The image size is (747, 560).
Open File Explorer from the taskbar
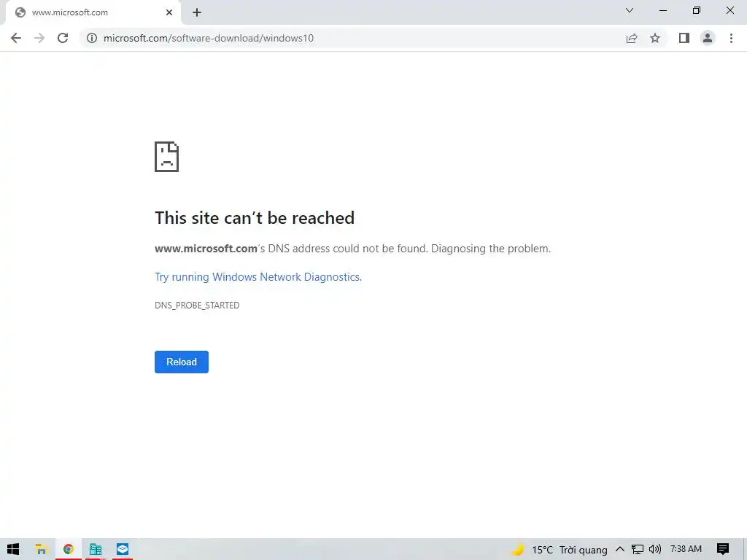tap(42, 549)
